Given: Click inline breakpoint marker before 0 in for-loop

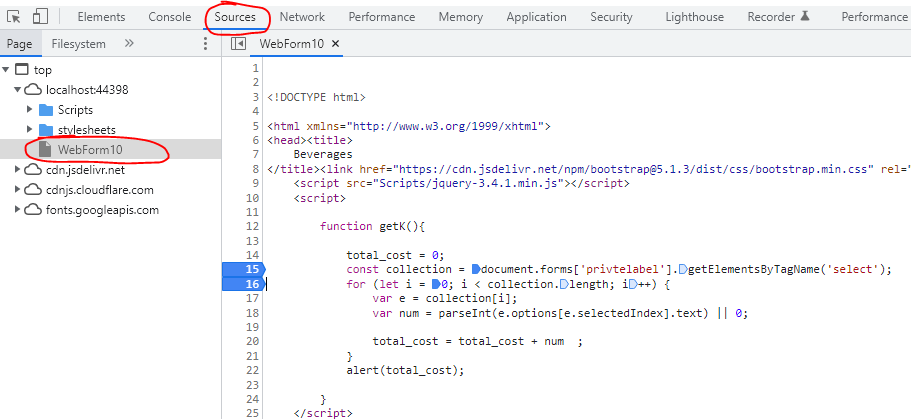Looking at the screenshot, I should pos(436,284).
